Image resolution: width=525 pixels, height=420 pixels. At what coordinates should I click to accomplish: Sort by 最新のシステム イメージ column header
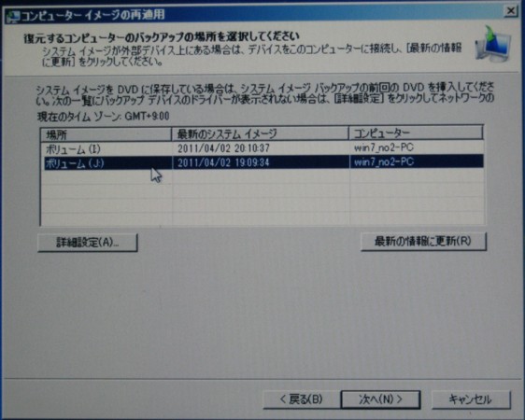coord(260,134)
